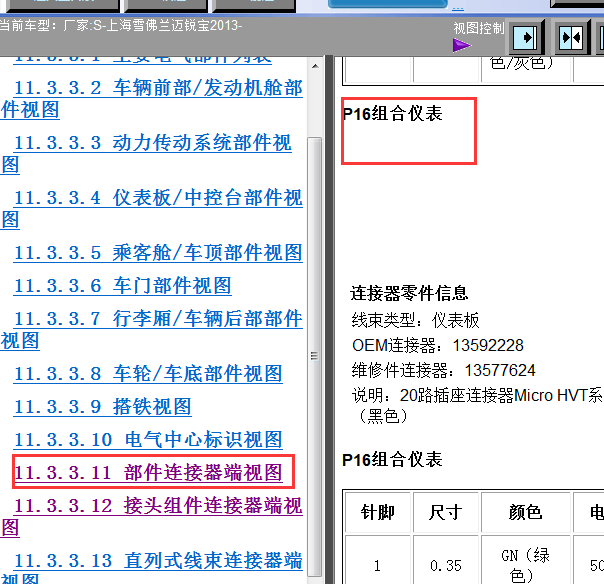Image resolution: width=604 pixels, height=584 pixels.
Task: Click the P16组合仪表 heading above pin table
Action: (x=392, y=460)
